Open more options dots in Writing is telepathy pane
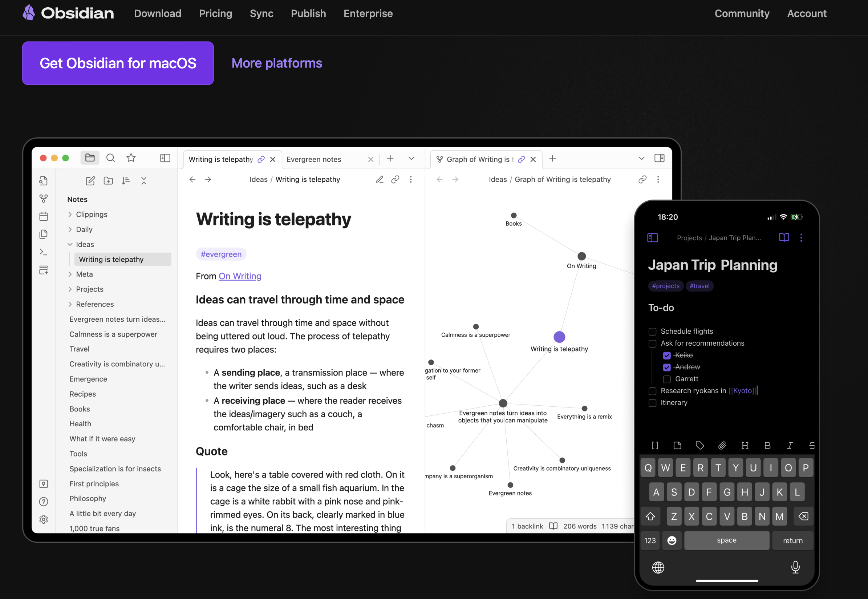This screenshot has width=868, height=599. coord(411,180)
